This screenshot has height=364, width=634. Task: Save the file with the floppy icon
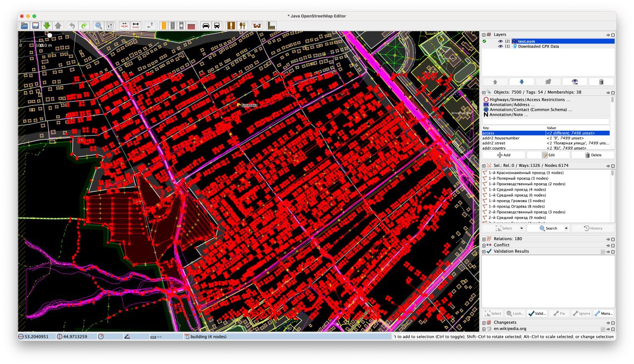[x=35, y=25]
